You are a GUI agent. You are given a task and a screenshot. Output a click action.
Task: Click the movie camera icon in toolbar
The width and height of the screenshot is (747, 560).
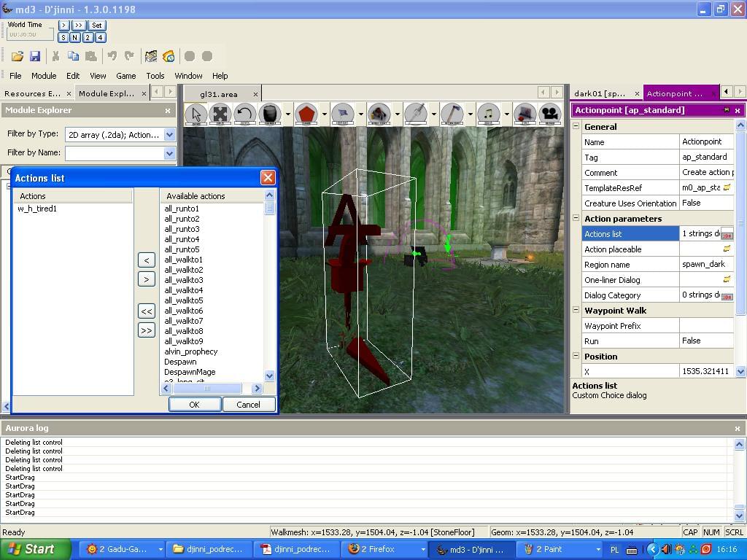point(549,114)
